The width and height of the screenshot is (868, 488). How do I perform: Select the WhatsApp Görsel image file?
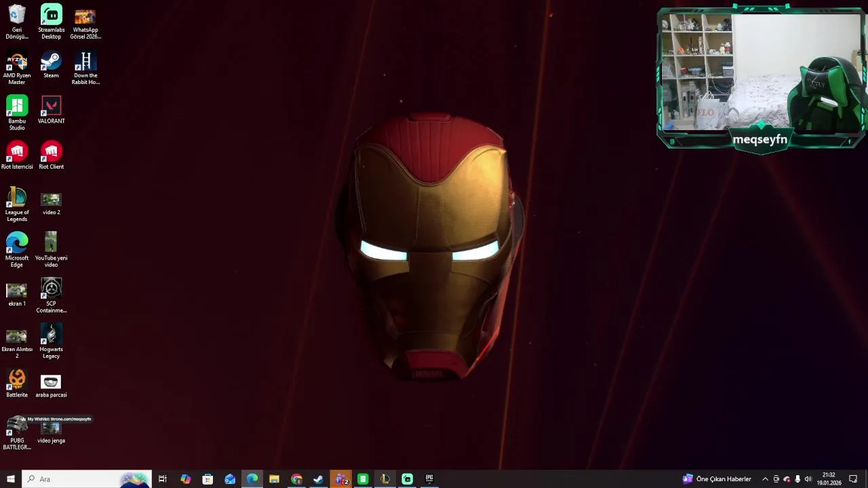tap(85, 22)
